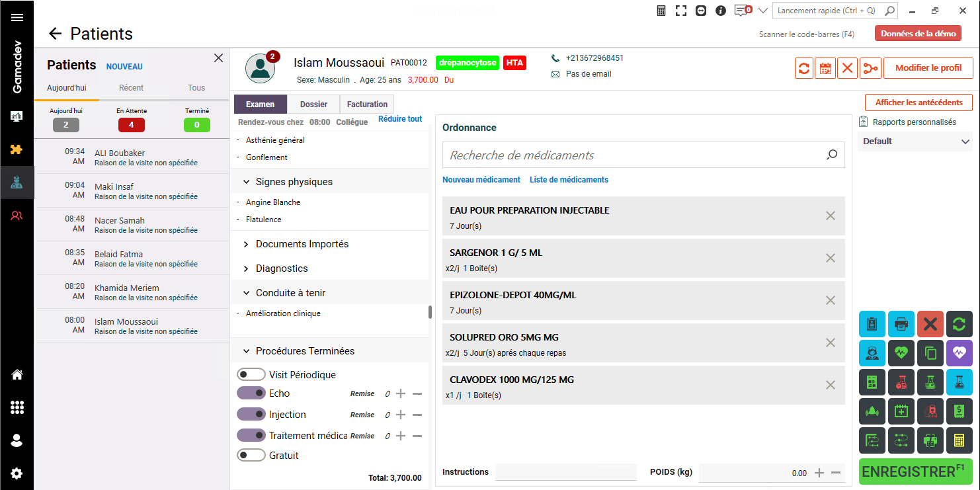Image resolution: width=980 pixels, height=490 pixels.
Task: Enable the Visit Périodique toggle
Action: click(x=251, y=375)
